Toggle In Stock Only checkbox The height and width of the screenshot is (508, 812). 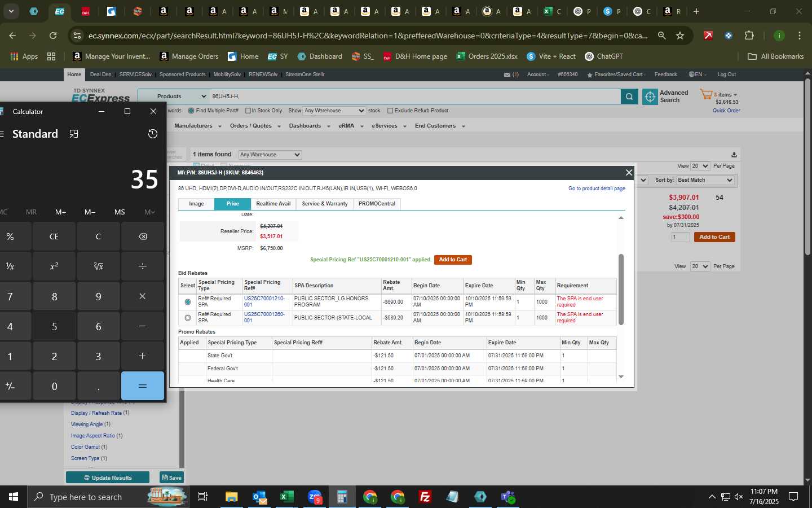pos(248,111)
